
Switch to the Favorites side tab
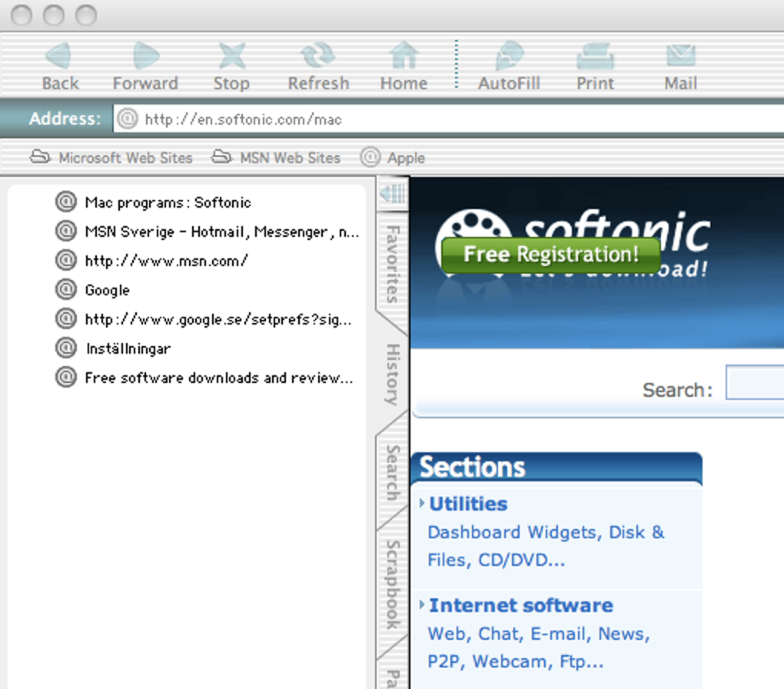tap(393, 265)
